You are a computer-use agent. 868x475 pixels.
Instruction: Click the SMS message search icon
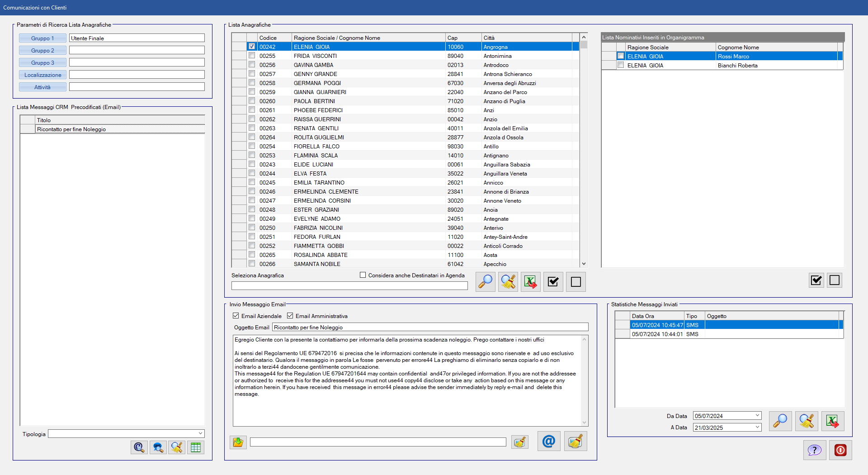158,447
